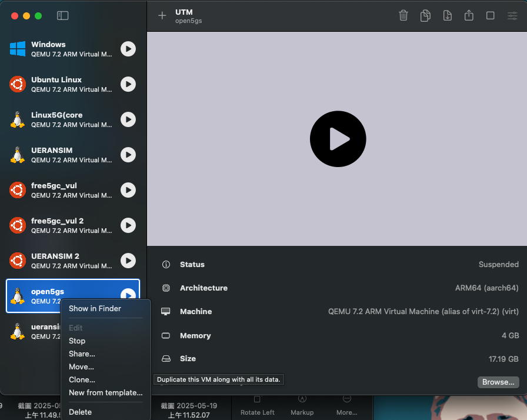Click the large play button in preview
This screenshot has height=420, width=527.
[338, 139]
